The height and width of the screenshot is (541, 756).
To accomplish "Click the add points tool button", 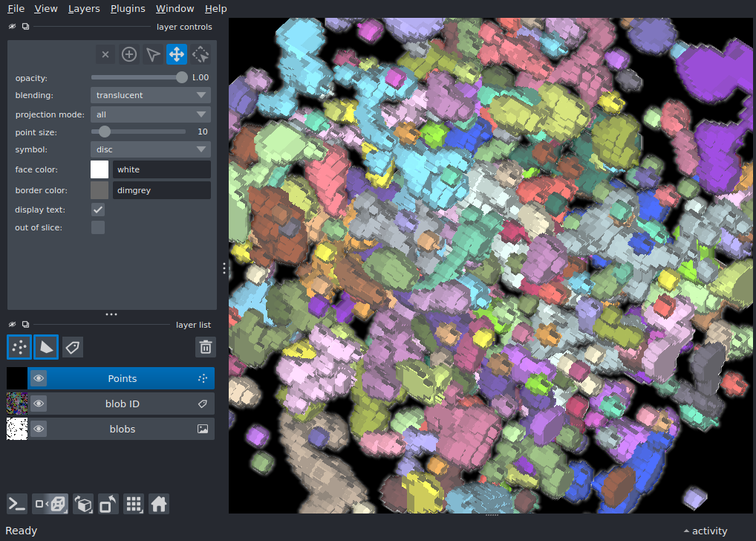I will tap(129, 54).
